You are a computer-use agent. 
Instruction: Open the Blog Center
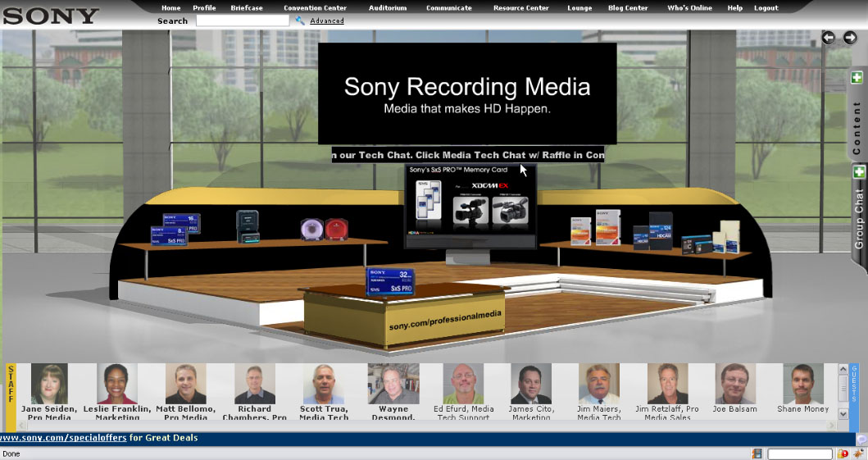click(628, 7)
